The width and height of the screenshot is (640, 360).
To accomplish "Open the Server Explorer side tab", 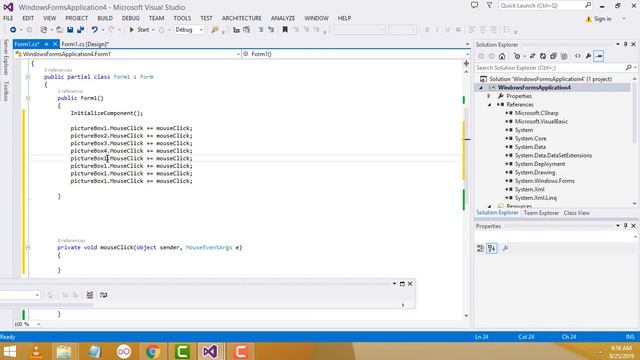I will pos(5,57).
